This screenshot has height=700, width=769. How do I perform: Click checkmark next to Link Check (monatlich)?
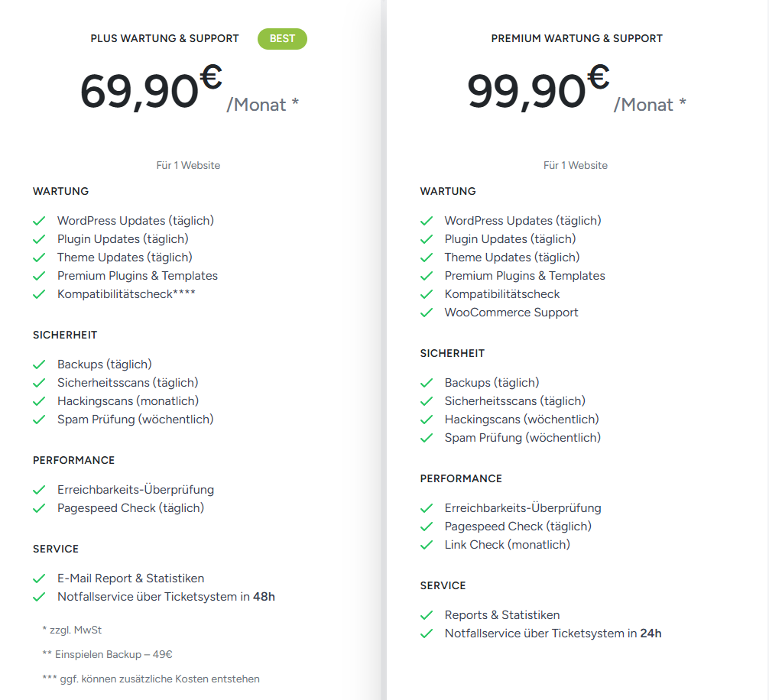click(427, 545)
